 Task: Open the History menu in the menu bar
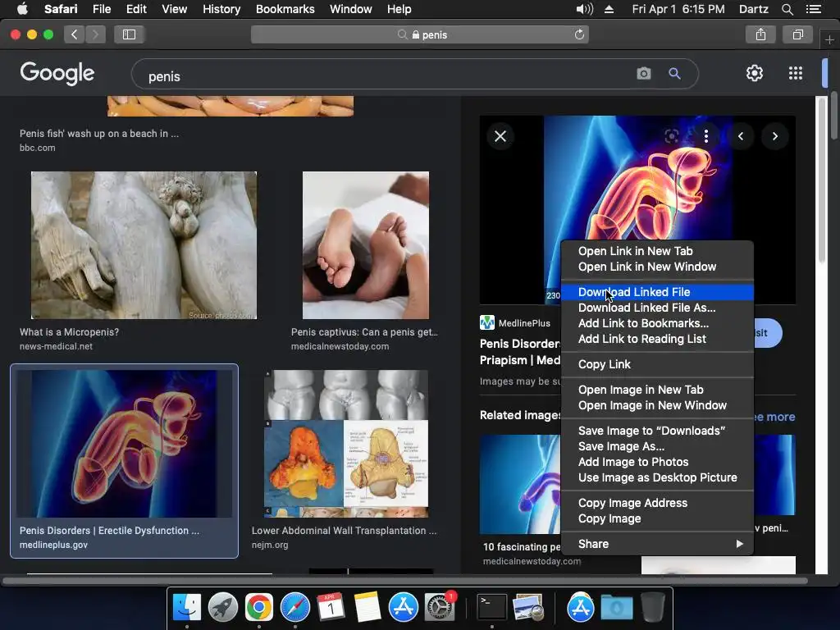click(x=221, y=9)
